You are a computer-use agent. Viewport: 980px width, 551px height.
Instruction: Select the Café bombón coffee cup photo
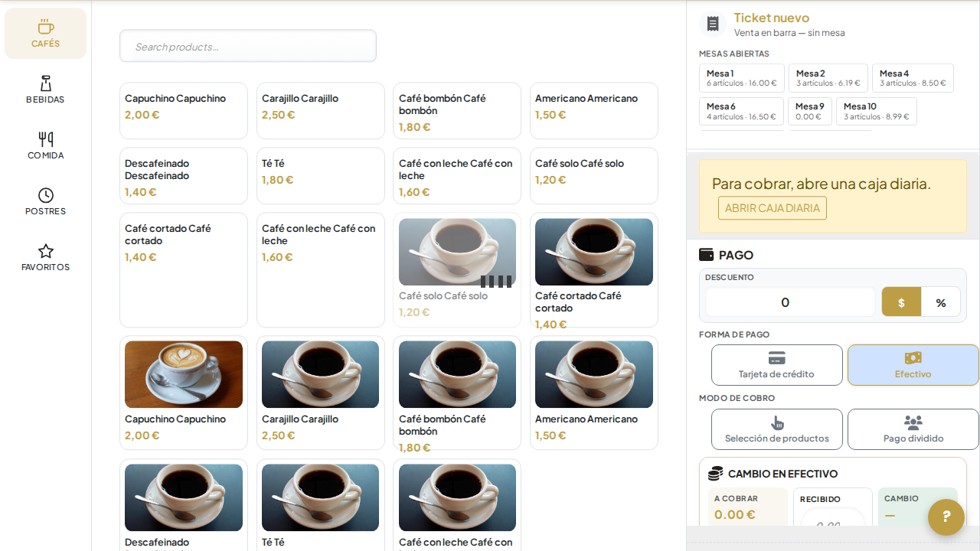point(457,374)
